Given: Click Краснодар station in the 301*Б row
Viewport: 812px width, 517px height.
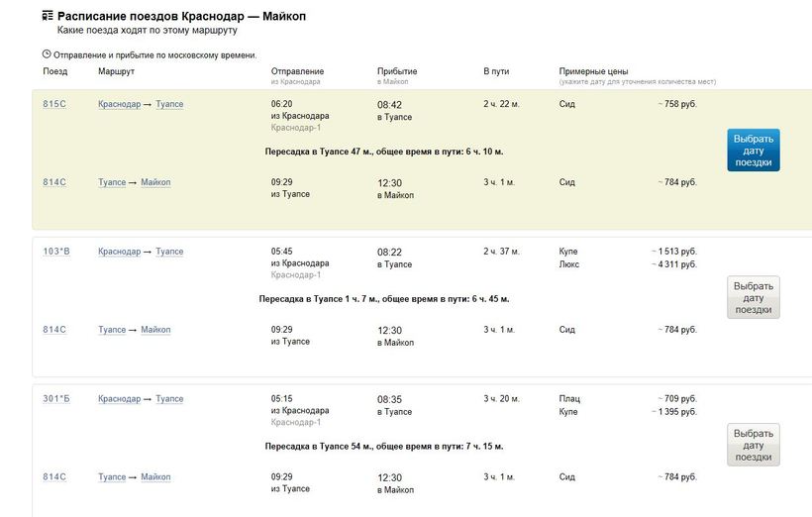Looking at the screenshot, I should click(x=119, y=399).
